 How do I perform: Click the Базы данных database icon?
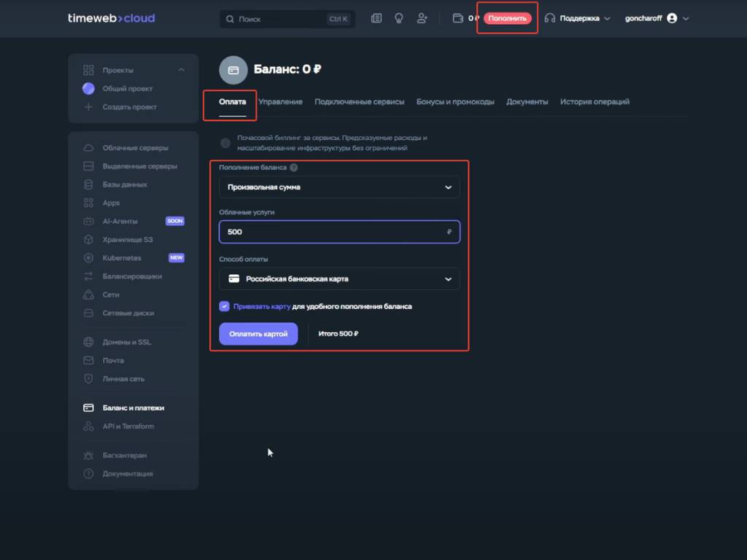coord(88,184)
